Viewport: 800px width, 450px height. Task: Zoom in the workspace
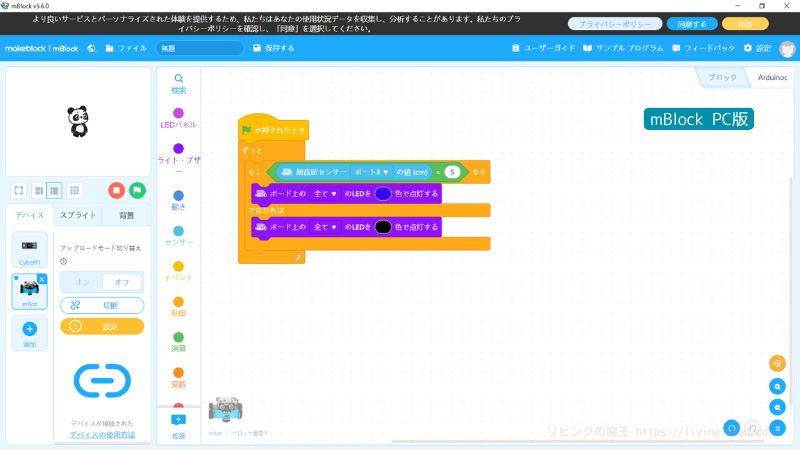point(777,386)
